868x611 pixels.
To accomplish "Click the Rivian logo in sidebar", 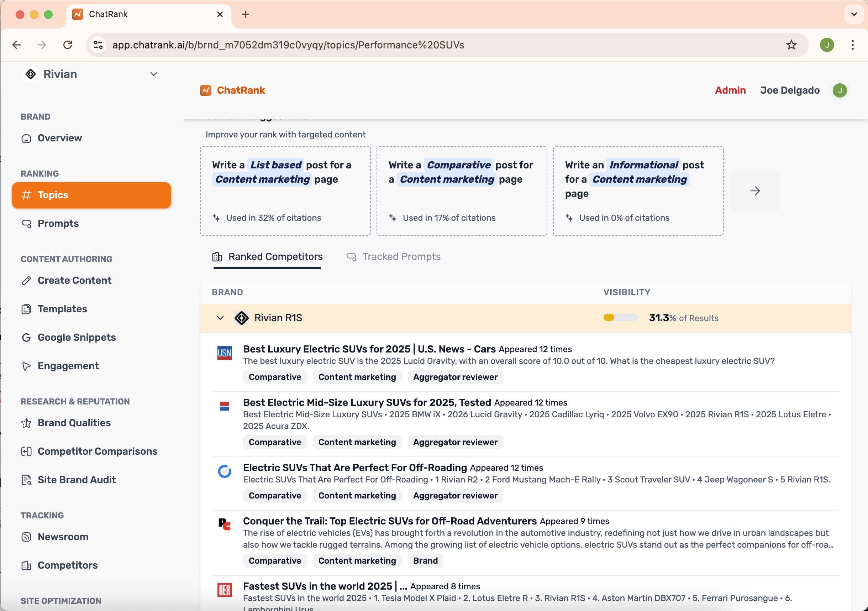I will 31,74.
